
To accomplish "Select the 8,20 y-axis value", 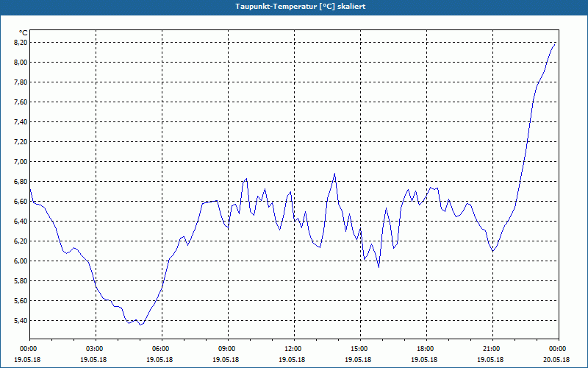I will coord(21,43).
